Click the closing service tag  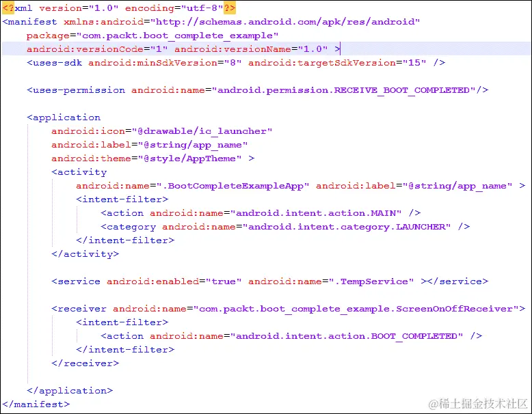pos(457,281)
